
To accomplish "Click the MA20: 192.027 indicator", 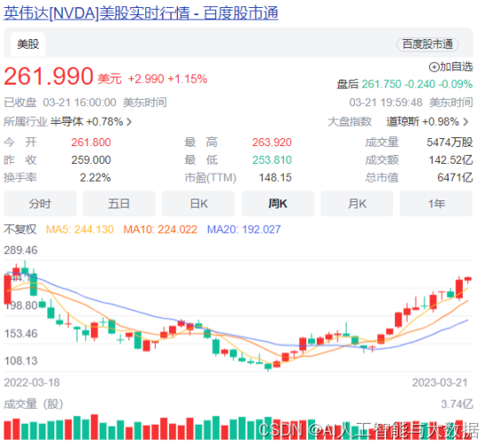I will 244,230.
